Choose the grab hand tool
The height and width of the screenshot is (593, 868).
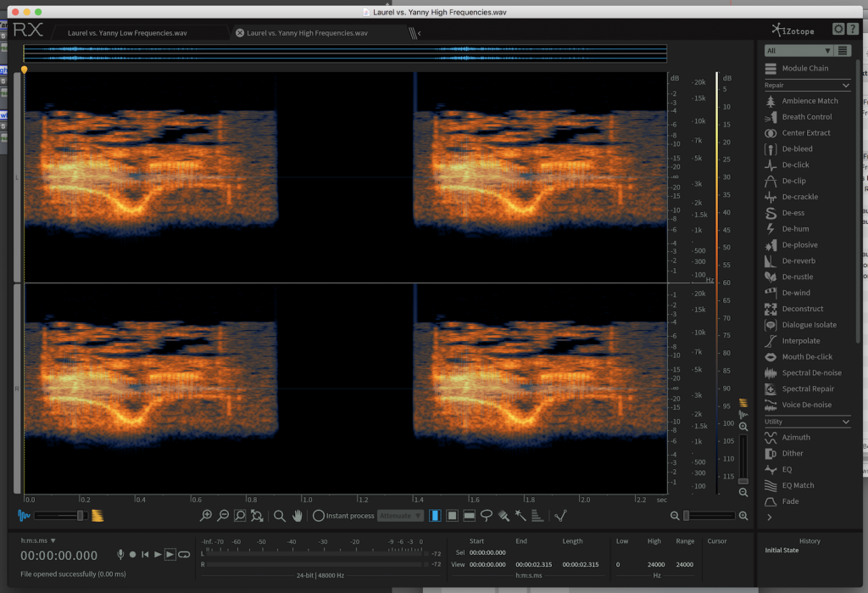point(298,516)
